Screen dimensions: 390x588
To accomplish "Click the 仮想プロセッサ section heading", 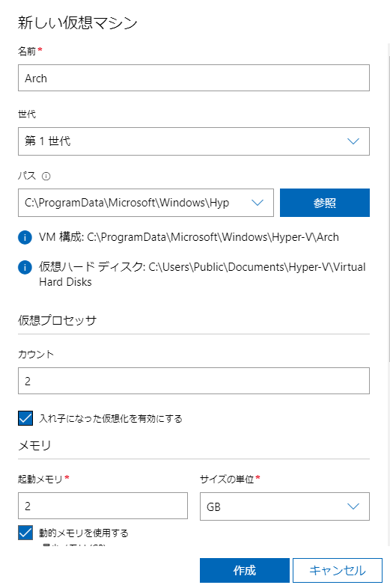I will 57,320.
